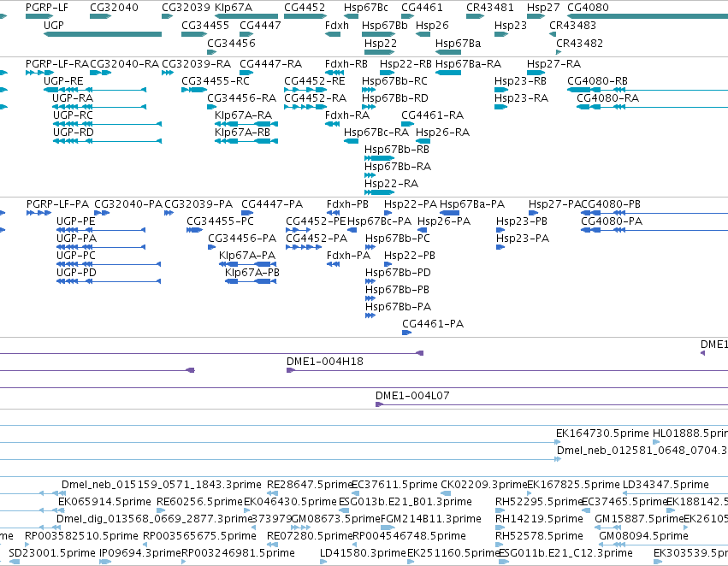The width and height of the screenshot is (728, 566).
Task: Select the CG4080-RB transcript label
Action: pyautogui.click(x=597, y=81)
